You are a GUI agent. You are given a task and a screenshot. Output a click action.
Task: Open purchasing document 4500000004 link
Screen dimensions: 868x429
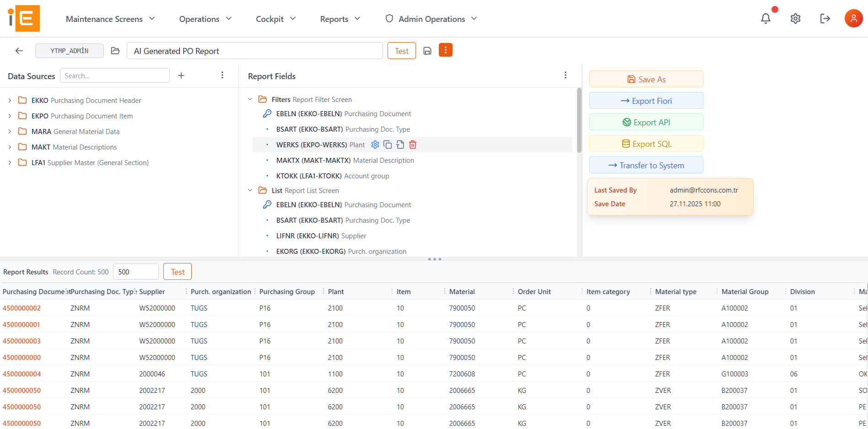click(x=22, y=374)
